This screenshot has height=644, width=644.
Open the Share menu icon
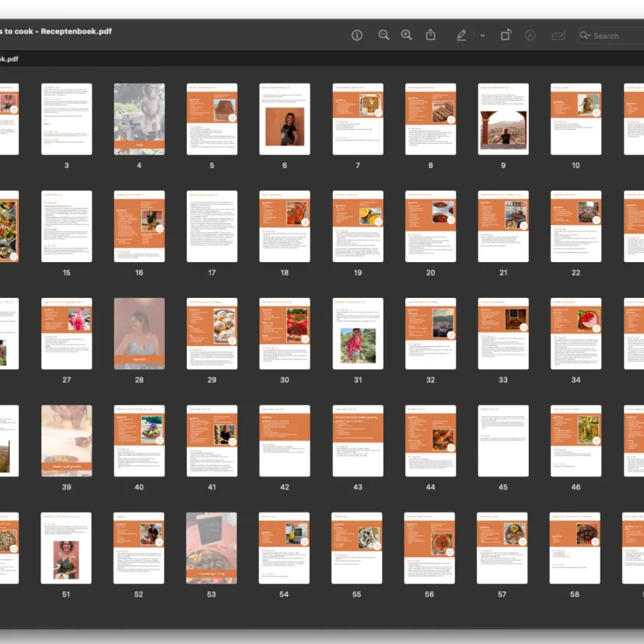(x=431, y=35)
